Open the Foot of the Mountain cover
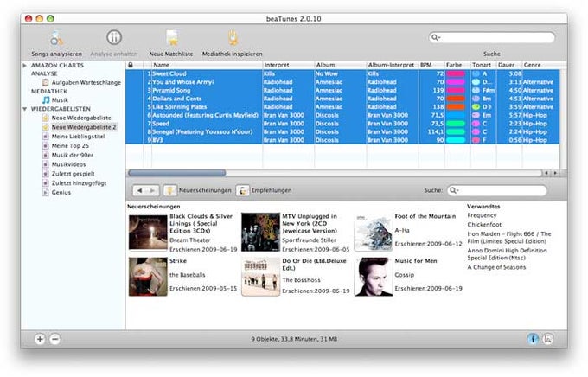The height and width of the screenshot is (377, 588). coord(374,233)
